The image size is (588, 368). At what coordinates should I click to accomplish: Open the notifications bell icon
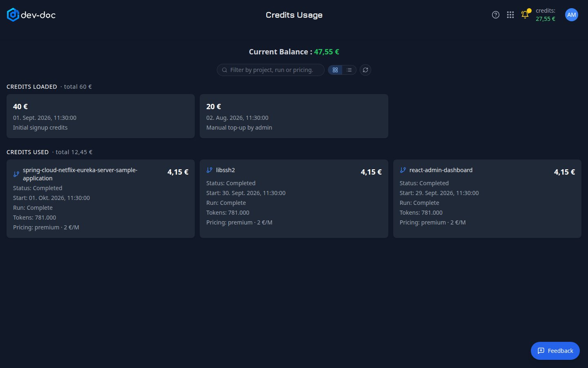[x=525, y=15]
